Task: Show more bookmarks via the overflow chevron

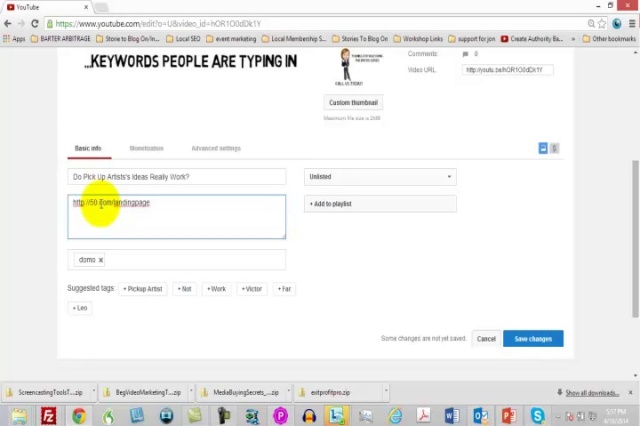Action: coord(573,39)
